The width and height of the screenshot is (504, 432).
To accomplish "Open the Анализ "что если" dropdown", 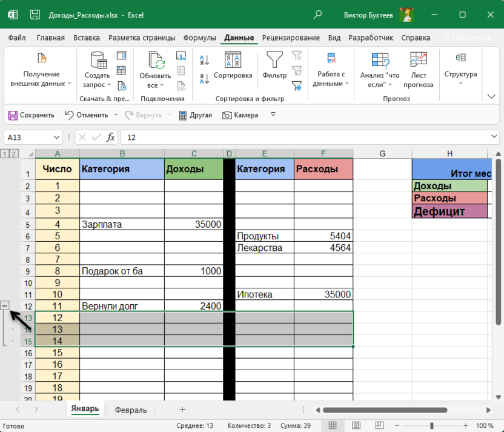I will tap(380, 70).
